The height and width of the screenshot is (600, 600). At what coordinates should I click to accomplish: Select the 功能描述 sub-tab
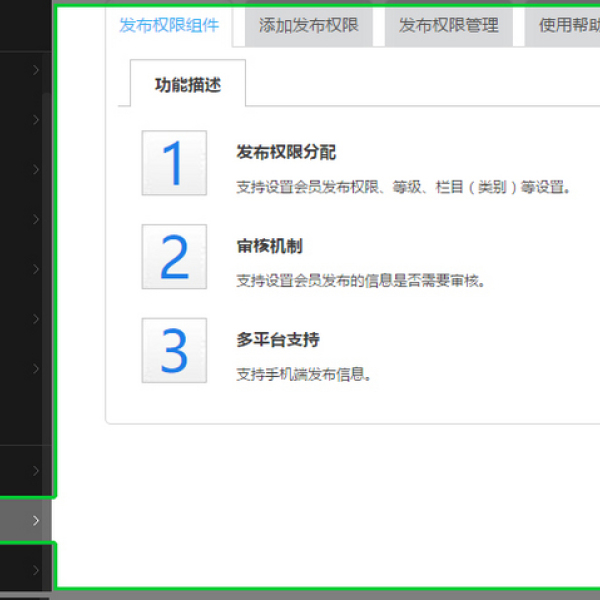(188, 84)
